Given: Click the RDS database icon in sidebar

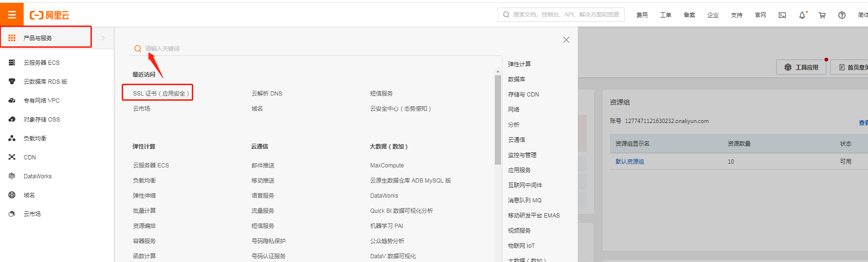Looking at the screenshot, I should point(12,81).
